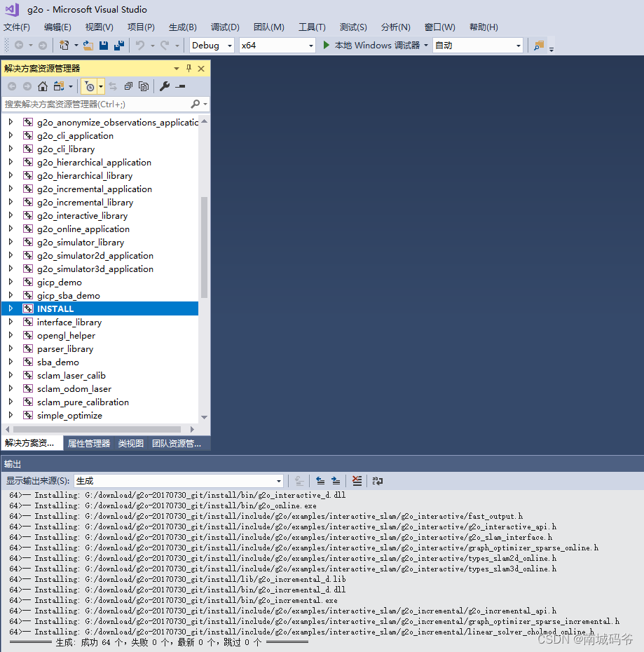644x652 pixels.
Task: Click the New Project toolbar icon
Action: pos(64,45)
